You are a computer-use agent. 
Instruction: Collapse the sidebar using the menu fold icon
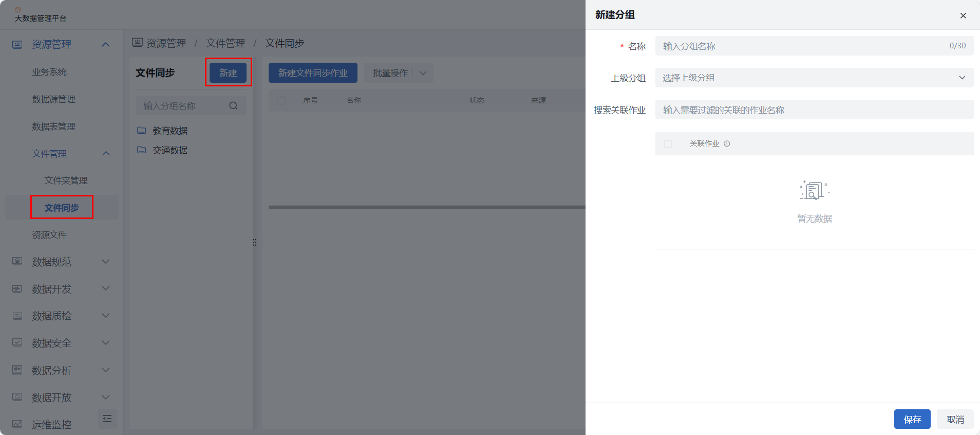[x=107, y=419]
